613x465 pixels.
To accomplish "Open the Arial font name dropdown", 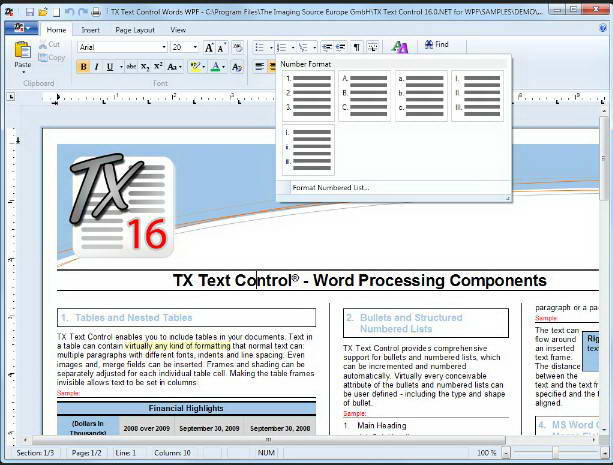I will pyautogui.click(x=163, y=47).
